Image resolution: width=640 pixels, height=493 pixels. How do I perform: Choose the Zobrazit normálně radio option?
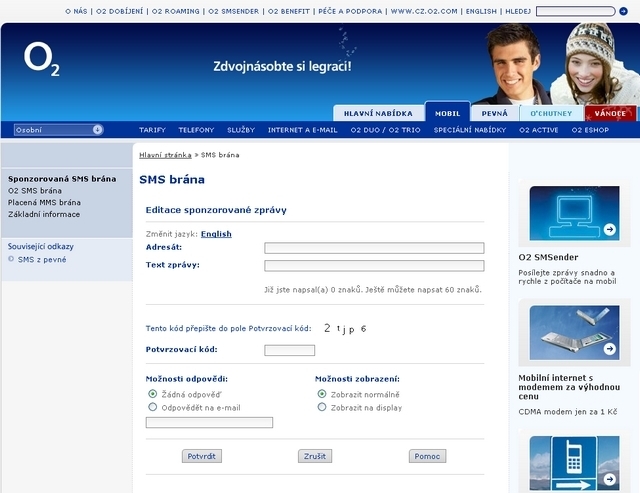click(322, 394)
